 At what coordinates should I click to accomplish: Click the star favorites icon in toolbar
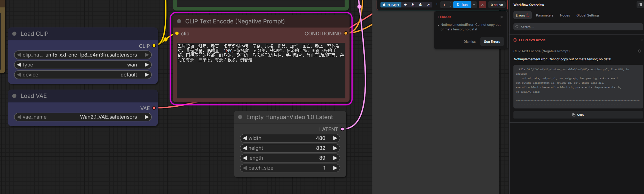(x=406, y=5)
